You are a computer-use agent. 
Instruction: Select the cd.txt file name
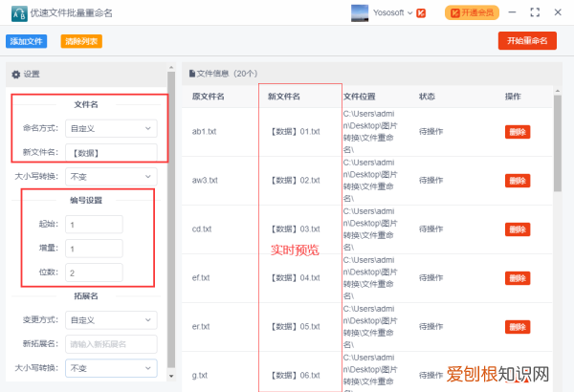click(202, 229)
